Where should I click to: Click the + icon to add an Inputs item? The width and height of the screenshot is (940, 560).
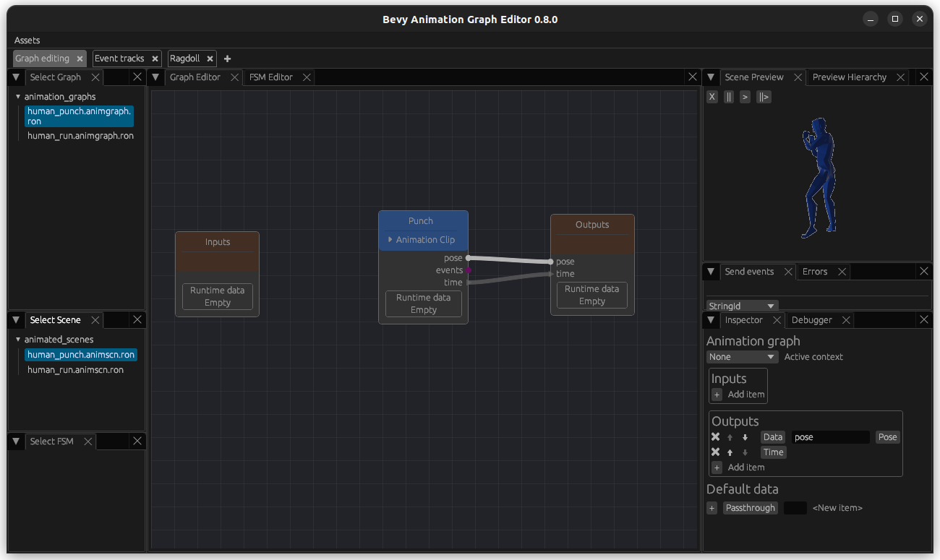point(717,395)
